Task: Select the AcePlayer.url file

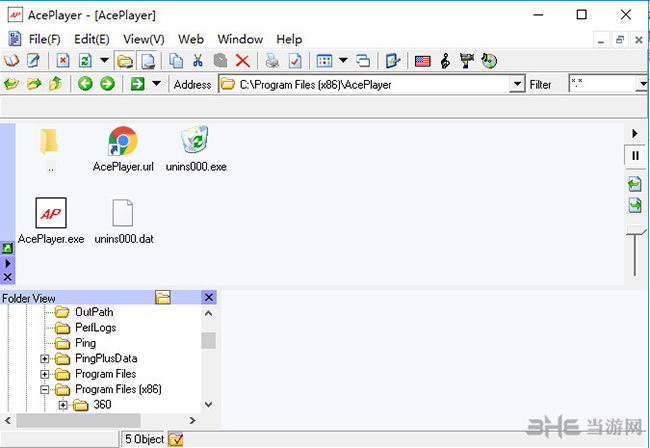Action: [123, 149]
